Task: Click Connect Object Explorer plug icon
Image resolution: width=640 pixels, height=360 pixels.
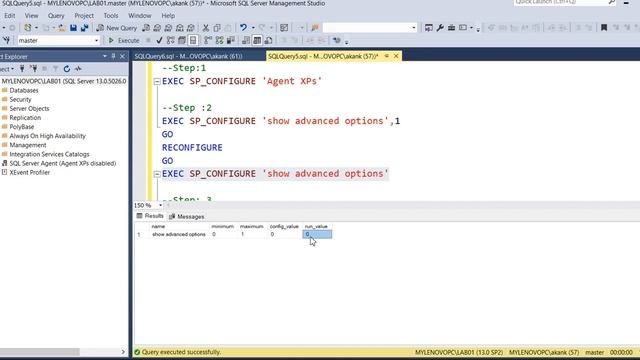Action: [x=22, y=69]
